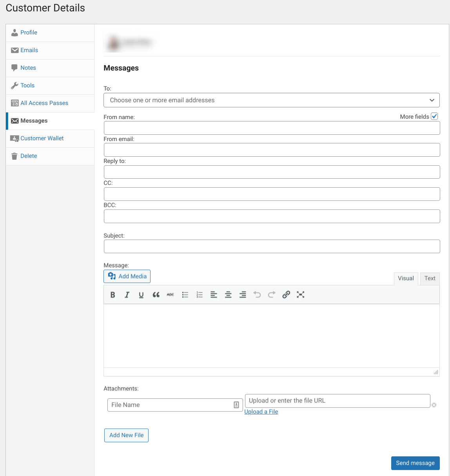The height and width of the screenshot is (476, 450).
Task: Insert a blockquote in the message
Action: pyautogui.click(x=156, y=295)
